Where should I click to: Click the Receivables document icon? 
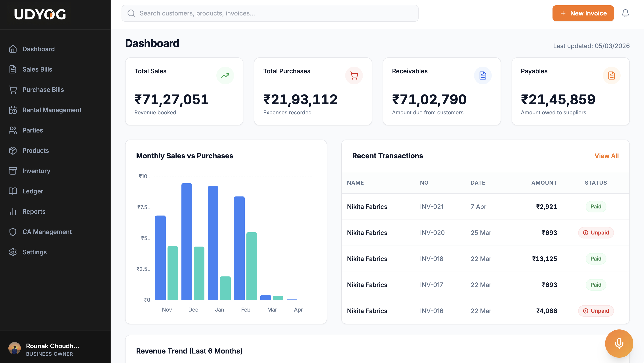click(483, 75)
